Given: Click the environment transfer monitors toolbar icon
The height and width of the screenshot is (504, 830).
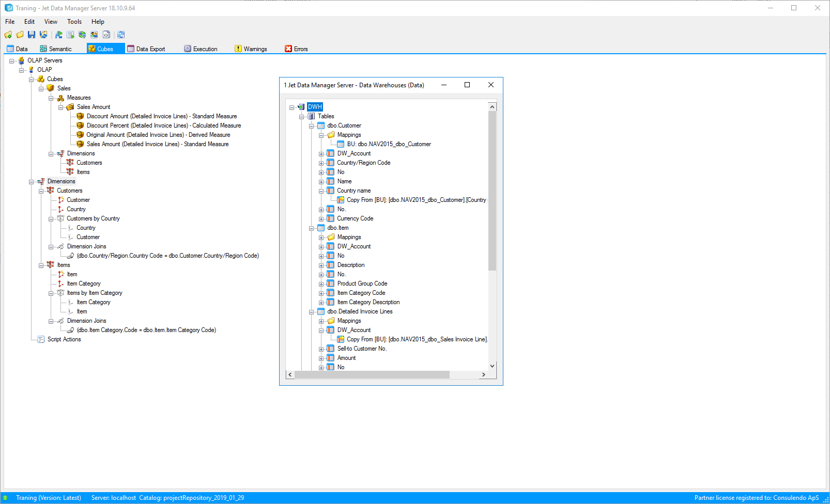Looking at the screenshot, I should click(x=82, y=35).
